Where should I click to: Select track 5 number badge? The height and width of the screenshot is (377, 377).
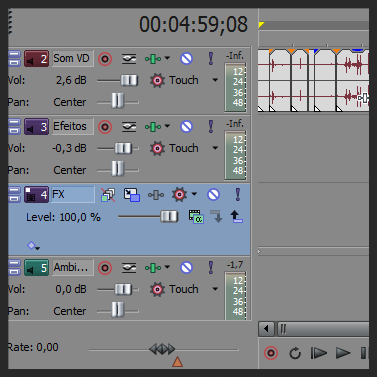coord(37,268)
